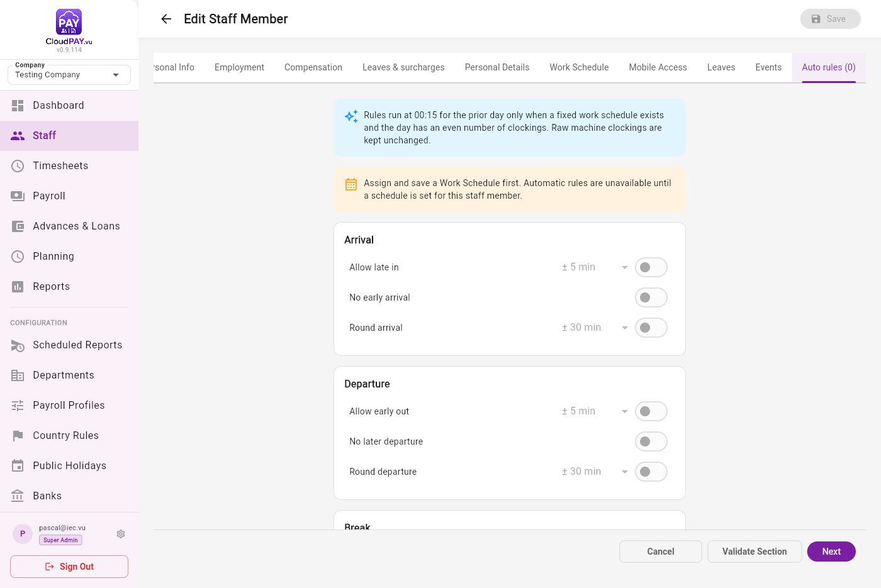The height and width of the screenshot is (588, 881).
Task: Click the Public Holidays calendar icon
Action: 18,466
